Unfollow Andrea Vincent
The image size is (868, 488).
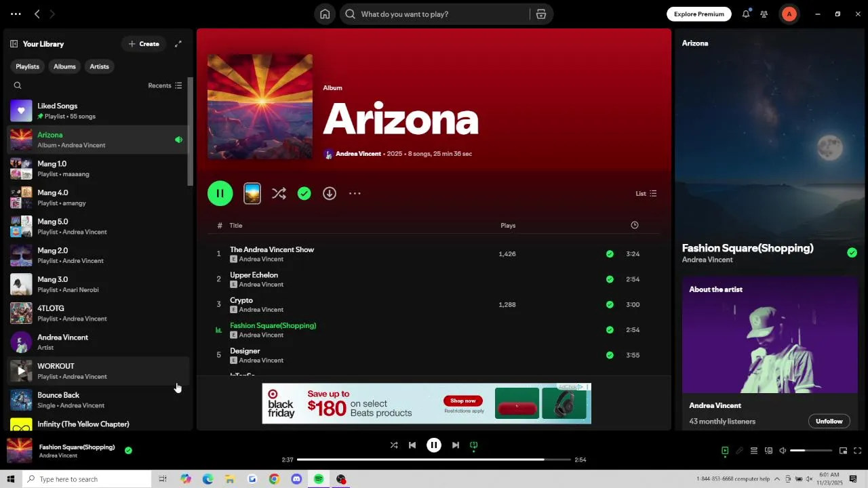829,421
